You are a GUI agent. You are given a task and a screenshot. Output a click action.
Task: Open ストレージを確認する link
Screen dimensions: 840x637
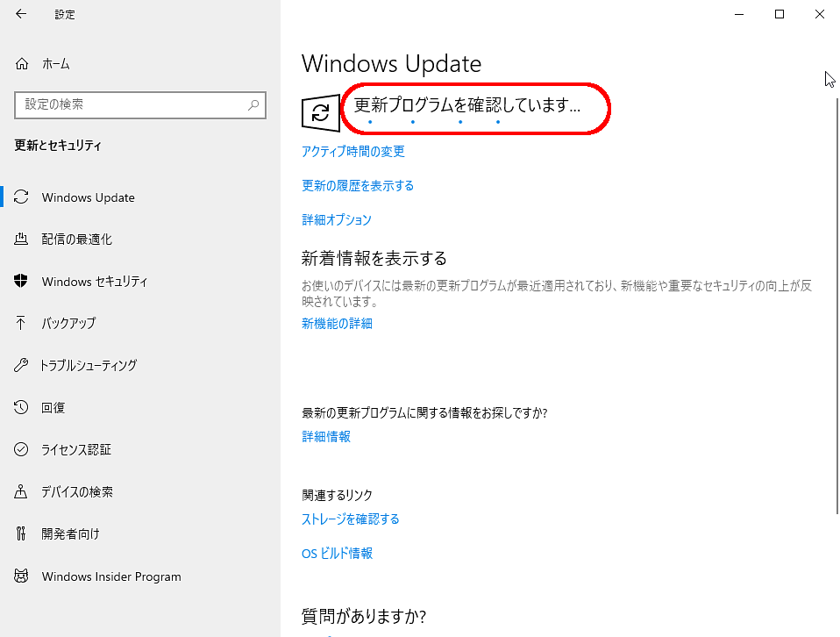click(x=351, y=519)
